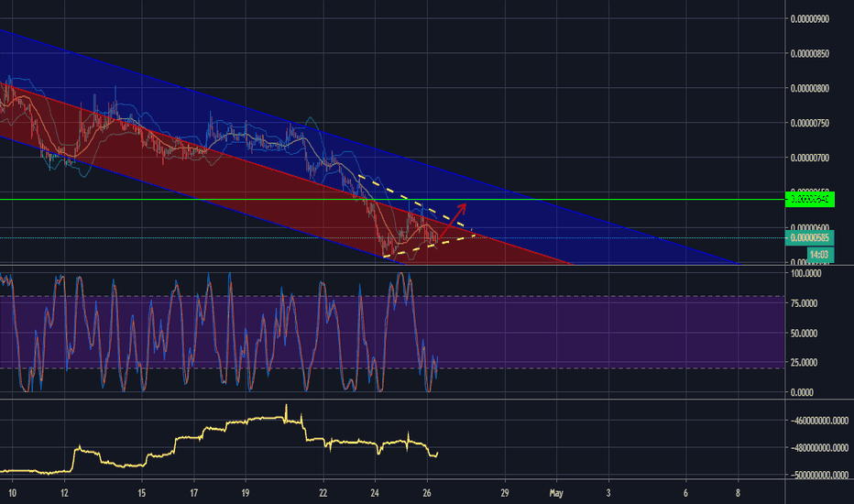Viewport: 854px width, 504px height.
Task: Click date label 29 on time axis
Action: (505, 493)
